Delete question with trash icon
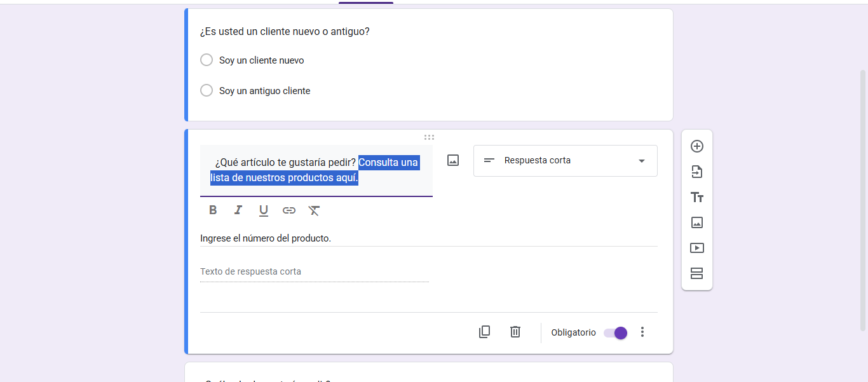 pyautogui.click(x=515, y=332)
